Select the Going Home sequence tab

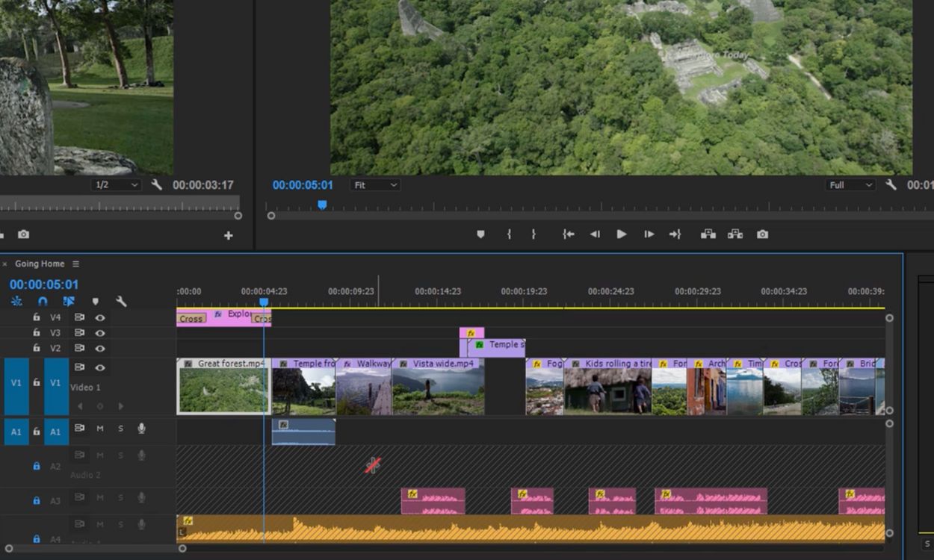(x=39, y=264)
